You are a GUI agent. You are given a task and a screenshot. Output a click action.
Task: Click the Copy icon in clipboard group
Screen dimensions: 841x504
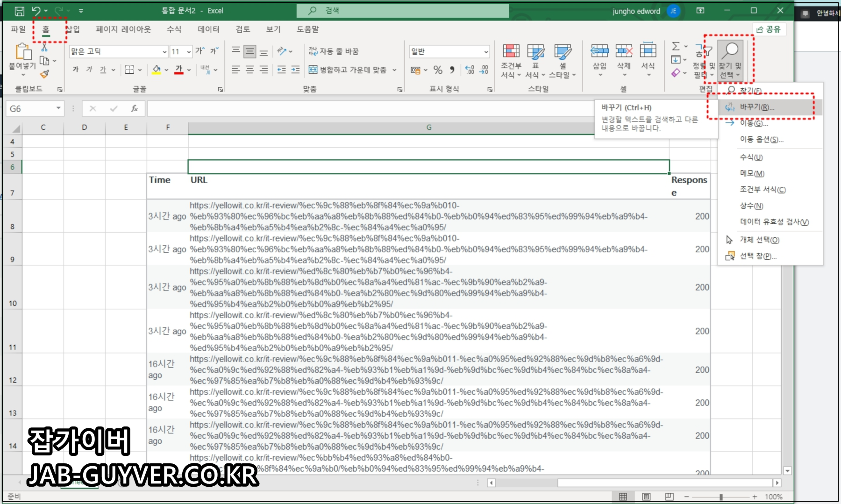[44, 61]
